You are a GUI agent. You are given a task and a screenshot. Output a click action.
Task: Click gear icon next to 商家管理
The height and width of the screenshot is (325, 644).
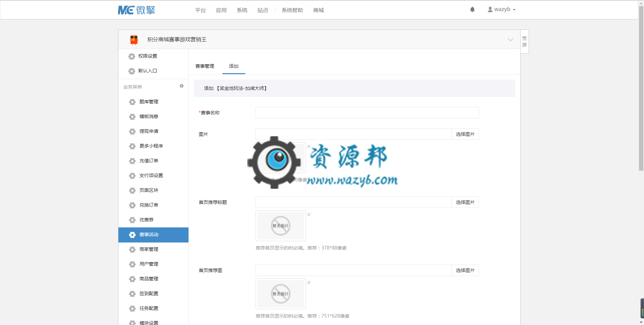132,250
